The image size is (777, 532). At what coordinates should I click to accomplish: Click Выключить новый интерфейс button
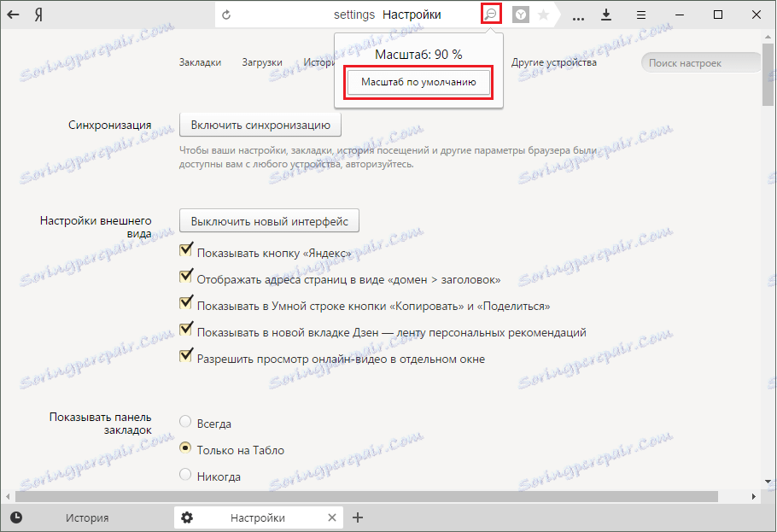269,221
